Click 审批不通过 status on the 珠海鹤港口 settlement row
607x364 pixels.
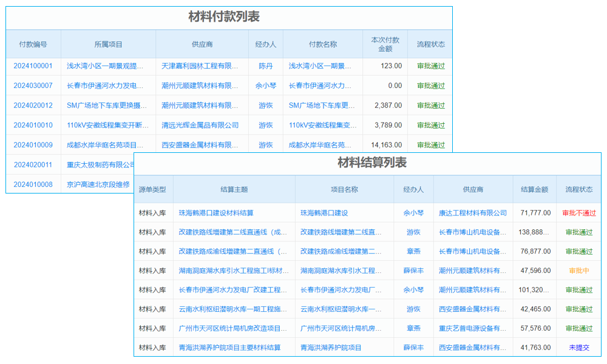(577, 211)
